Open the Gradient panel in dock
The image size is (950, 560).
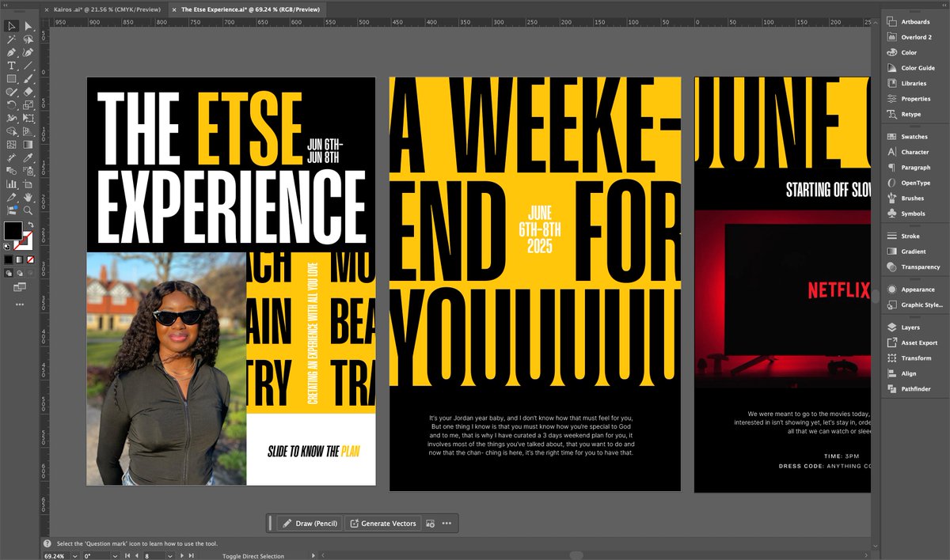[908, 252]
